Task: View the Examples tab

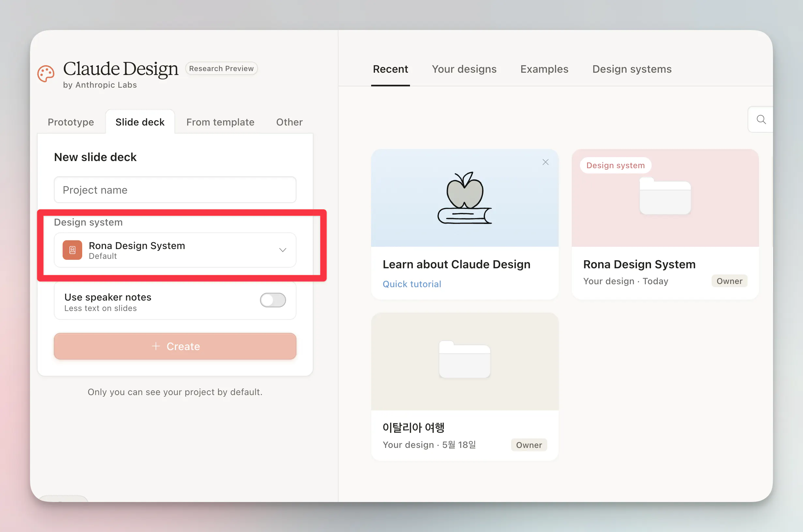Action: tap(544, 69)
